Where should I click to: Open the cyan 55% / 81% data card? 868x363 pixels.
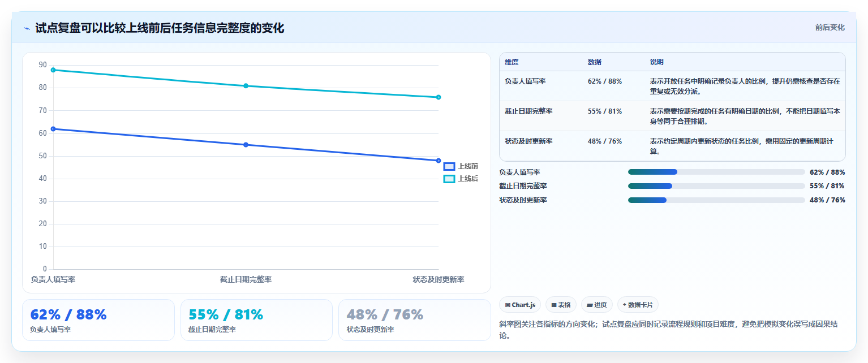coord(256,320)
